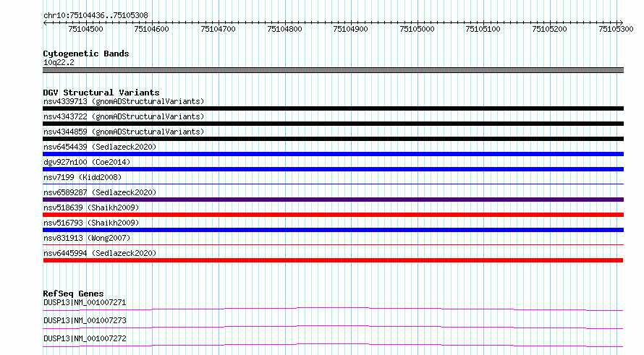Click the 75104800 ruler tick label
Screen dimensions: 644x355
284,29
